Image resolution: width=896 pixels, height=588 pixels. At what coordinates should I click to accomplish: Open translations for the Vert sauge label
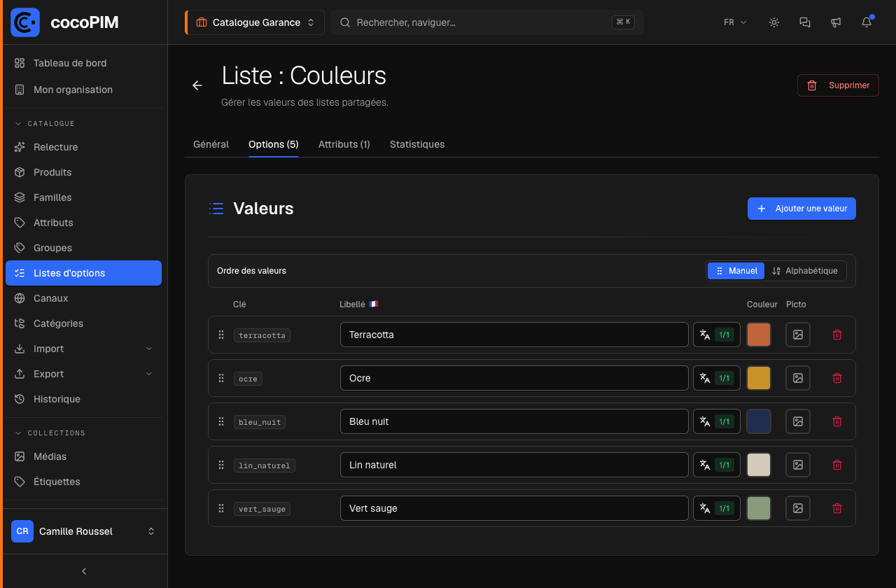717,508
